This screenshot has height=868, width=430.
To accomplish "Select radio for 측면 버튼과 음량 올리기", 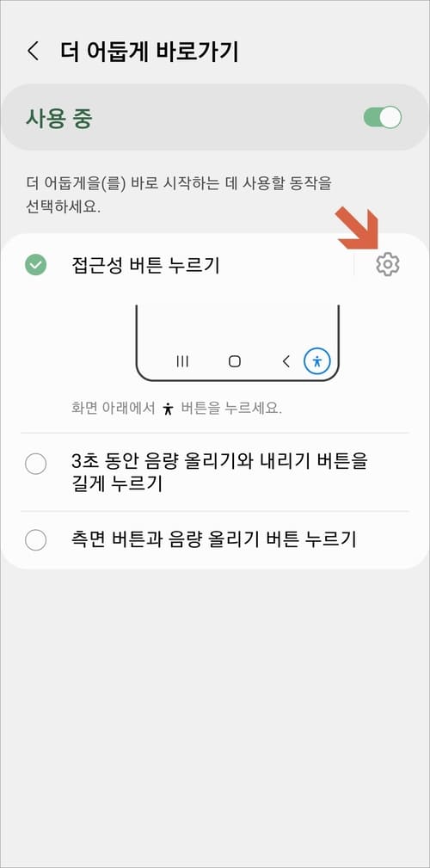I will [x=36, y=539].
